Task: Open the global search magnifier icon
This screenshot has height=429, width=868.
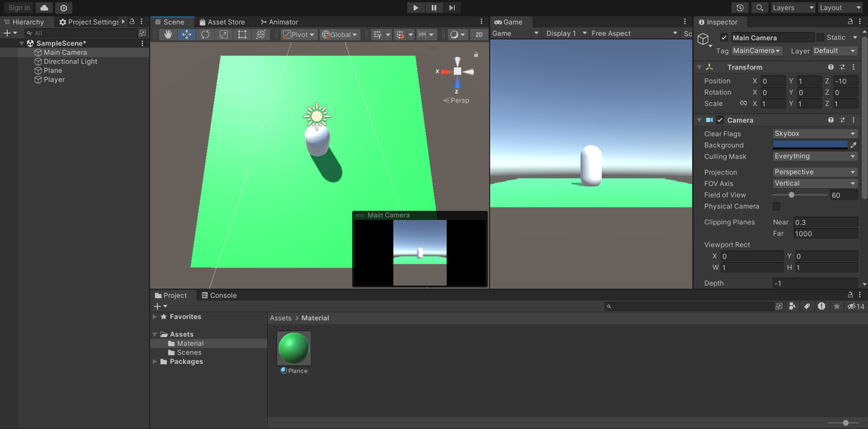Action: (x=759, y=8)
